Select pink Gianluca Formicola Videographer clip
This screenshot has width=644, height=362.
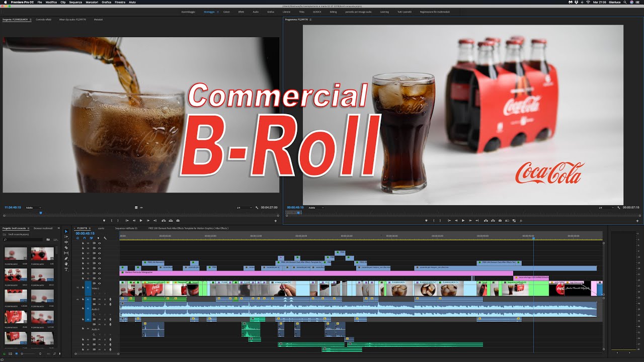tap(316, 273)
